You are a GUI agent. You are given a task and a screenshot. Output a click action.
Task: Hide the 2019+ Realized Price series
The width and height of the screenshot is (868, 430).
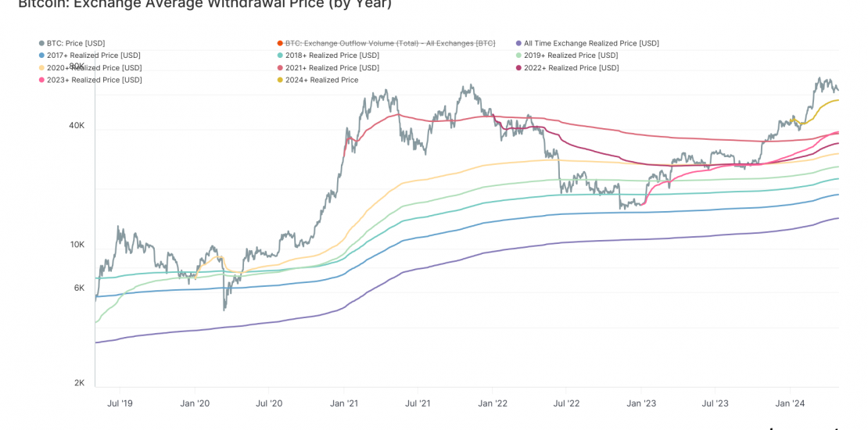click(570, 56)
